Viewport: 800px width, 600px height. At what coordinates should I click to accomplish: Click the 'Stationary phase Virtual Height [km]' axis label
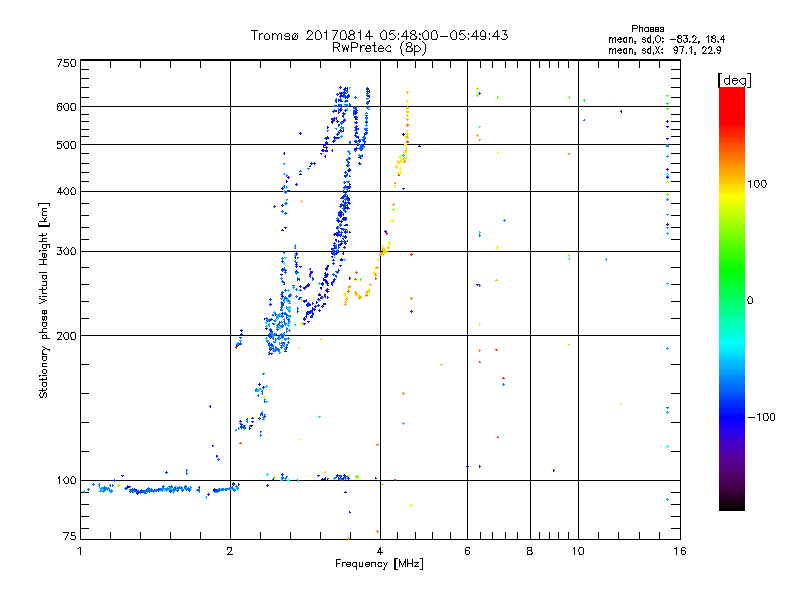tap(44, 300)
